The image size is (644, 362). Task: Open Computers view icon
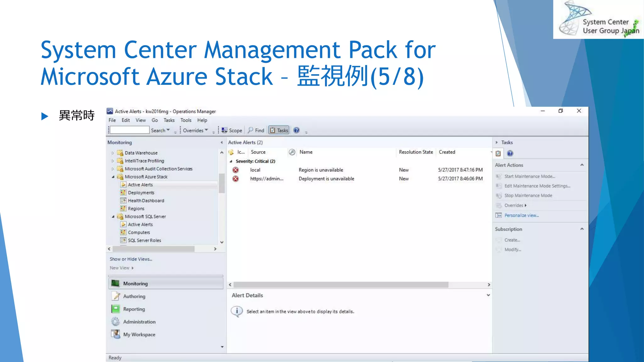point(123,232)
